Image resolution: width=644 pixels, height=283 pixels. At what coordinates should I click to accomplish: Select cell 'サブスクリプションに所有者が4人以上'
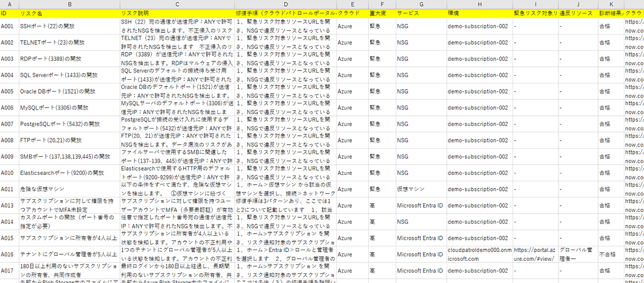tap(70, 238)
